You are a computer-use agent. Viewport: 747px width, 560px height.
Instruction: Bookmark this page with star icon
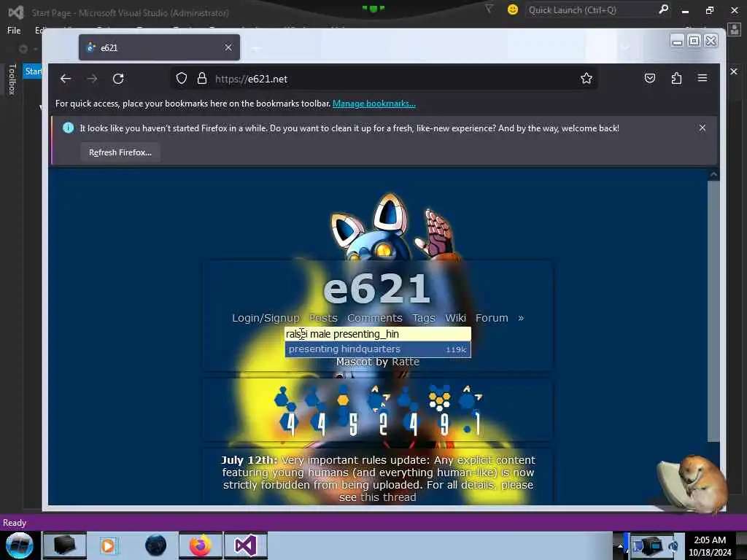pos(587,79)
